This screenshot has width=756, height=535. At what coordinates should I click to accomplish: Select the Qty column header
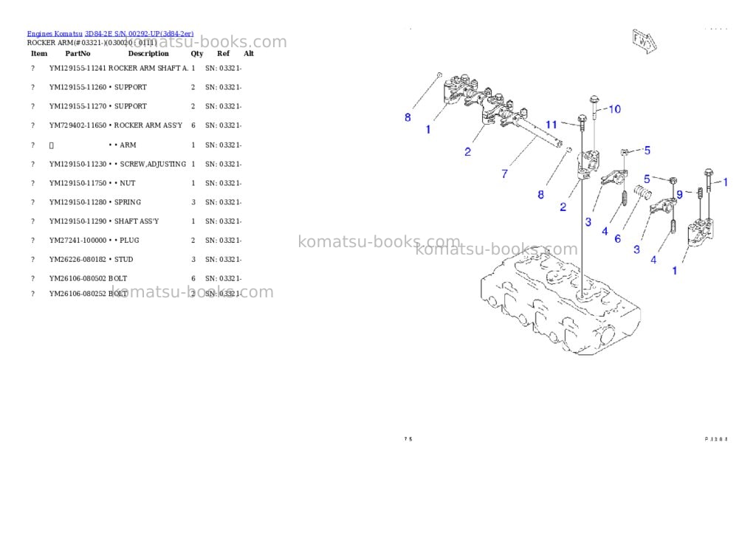coord(196,53)
